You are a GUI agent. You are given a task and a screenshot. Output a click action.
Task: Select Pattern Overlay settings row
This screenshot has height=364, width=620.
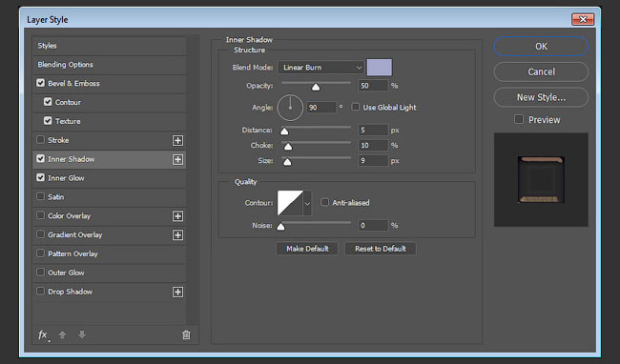click(x=109, y=253)
